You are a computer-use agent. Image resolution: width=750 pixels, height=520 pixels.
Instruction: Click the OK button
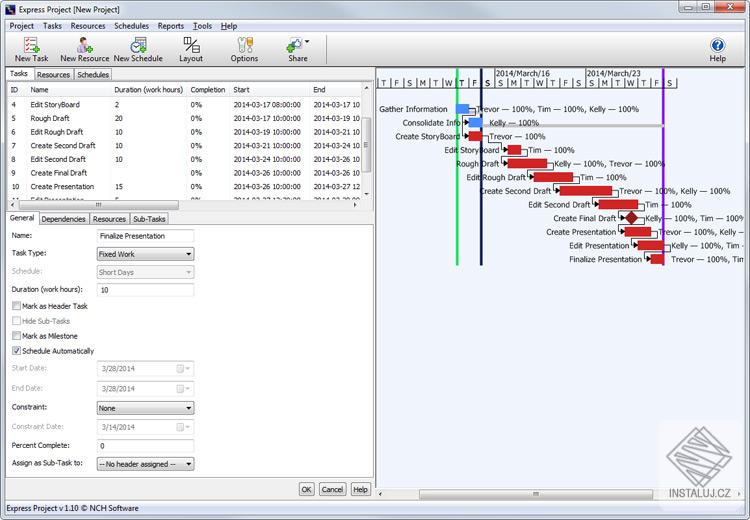point(307,489)
